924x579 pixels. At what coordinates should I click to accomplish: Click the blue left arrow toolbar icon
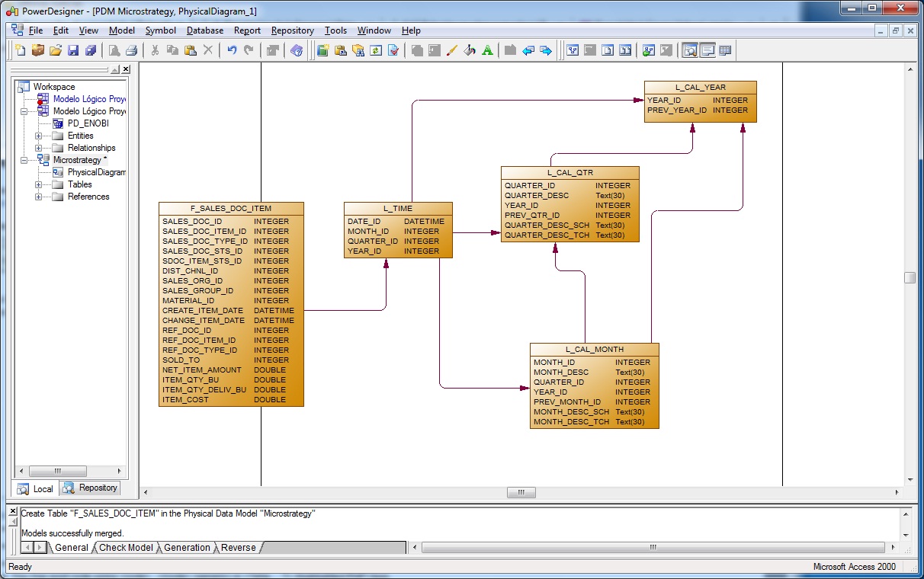coord(528,50)
